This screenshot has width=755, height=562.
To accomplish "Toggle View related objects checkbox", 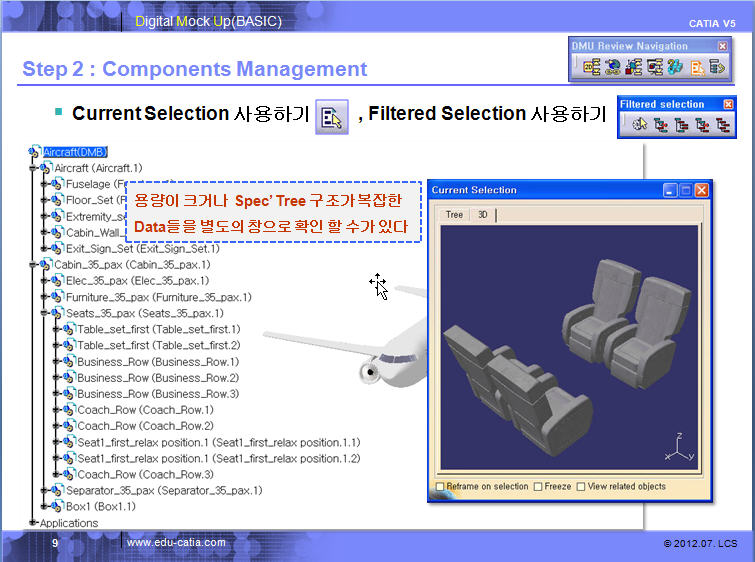I will (x=580, y=487).
